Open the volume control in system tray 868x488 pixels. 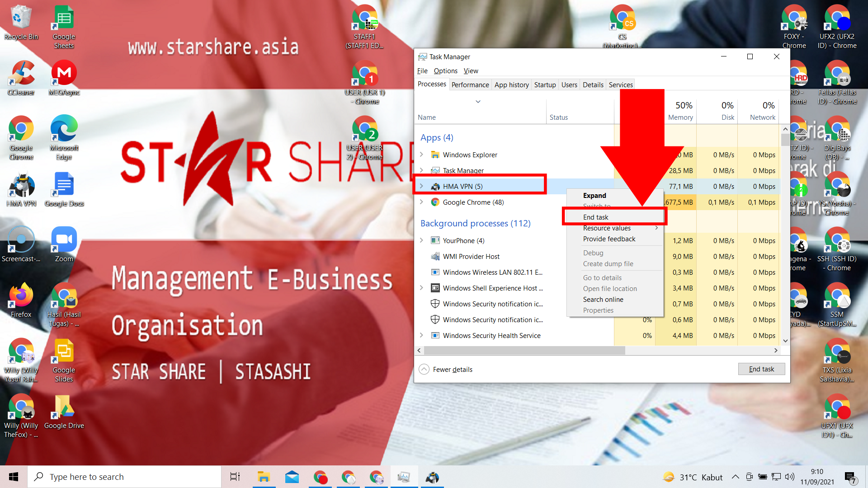click(x=790, y=477)
